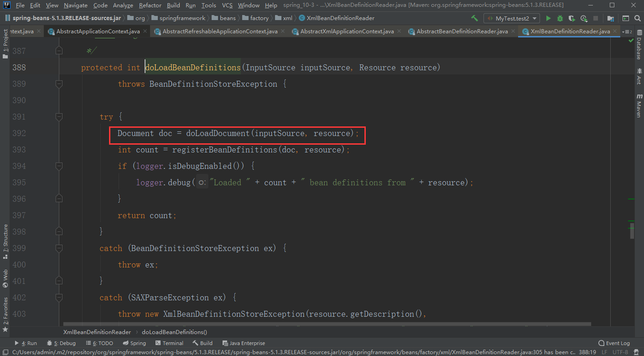Open the MyTest.test2 run configuration dropdown
This screenshot has width=644, height=356.
coord(512,18)
